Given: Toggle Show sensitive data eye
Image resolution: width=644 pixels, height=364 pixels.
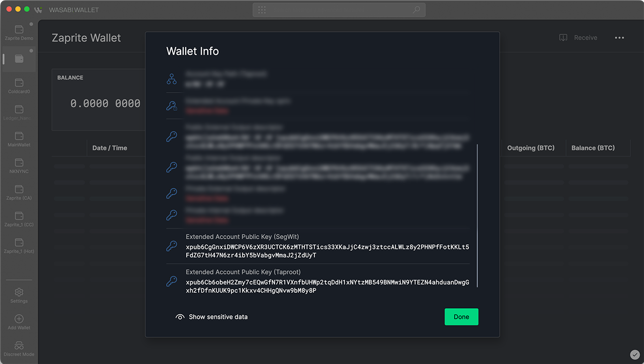Looking at the screenshot, I should pos(180,317).
